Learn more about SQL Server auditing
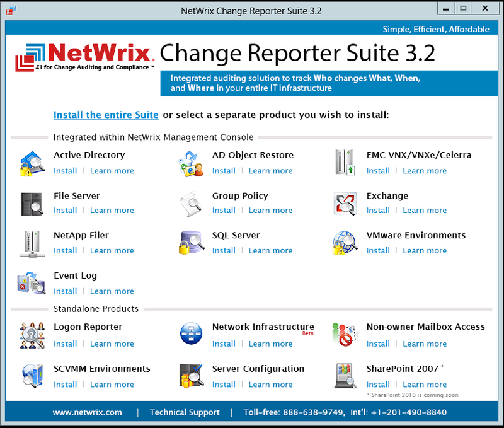The height and width of the screenshot is (428, 504). click(x=270, y=250)
